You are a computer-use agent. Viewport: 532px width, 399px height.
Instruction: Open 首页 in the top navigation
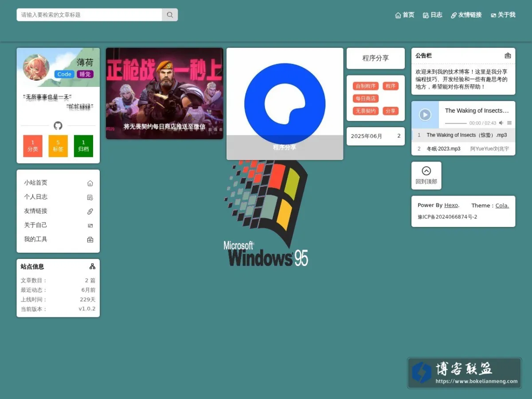405,15
